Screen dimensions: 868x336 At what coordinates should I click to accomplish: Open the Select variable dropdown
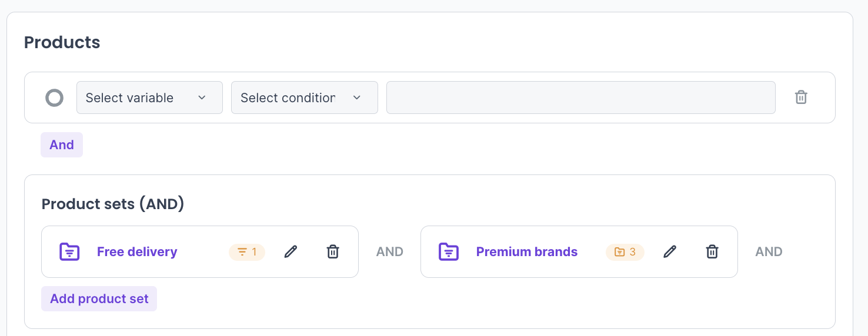point(149,98)
